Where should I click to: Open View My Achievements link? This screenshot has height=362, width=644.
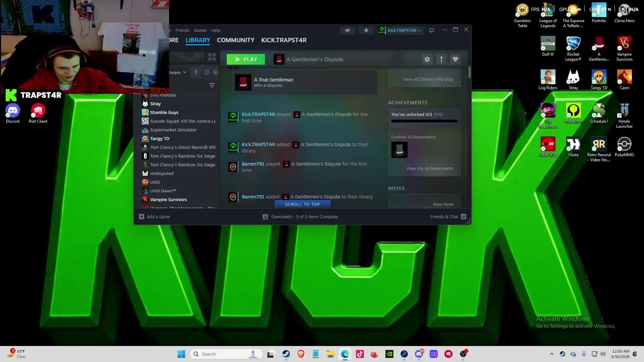coord(430,168)
